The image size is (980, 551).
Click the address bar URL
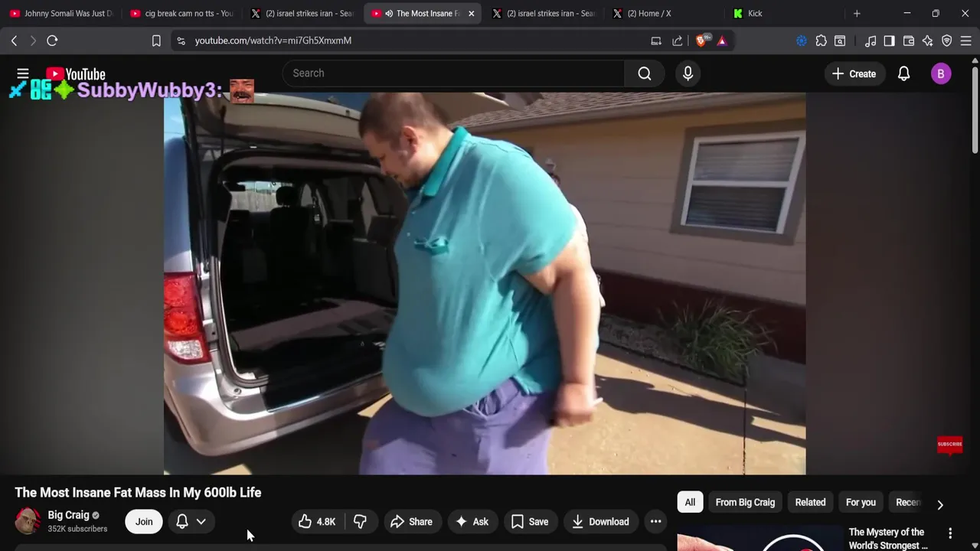click(273, 41)
